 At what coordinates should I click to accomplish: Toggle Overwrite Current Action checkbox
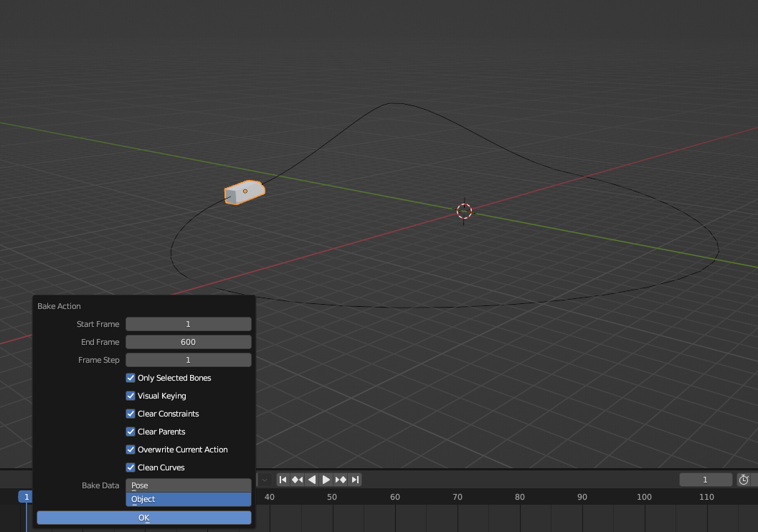[131, 450]
